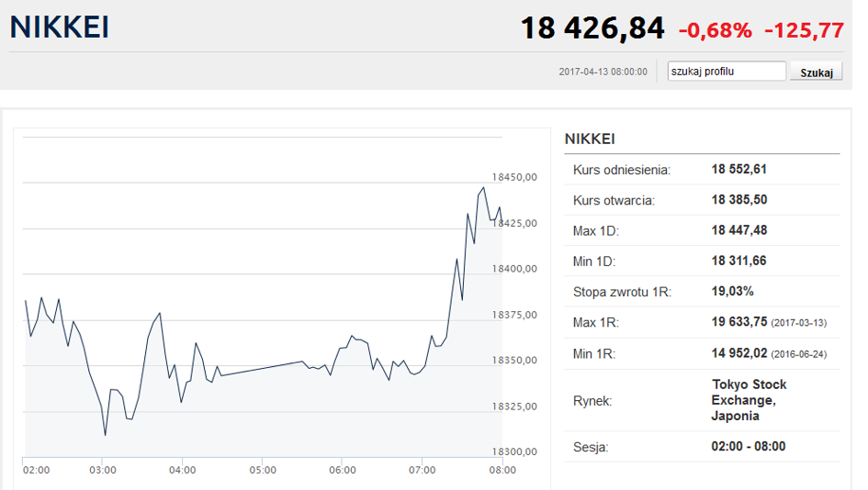Click the 04:00 time axis label
The image size is (868, 490).
[183, 470]
